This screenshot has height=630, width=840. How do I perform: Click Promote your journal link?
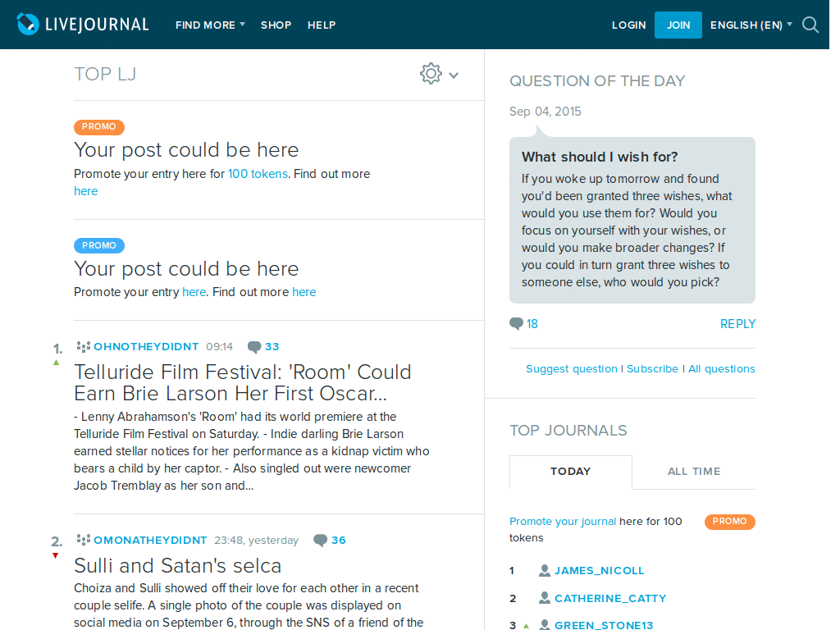coord(563,521)
